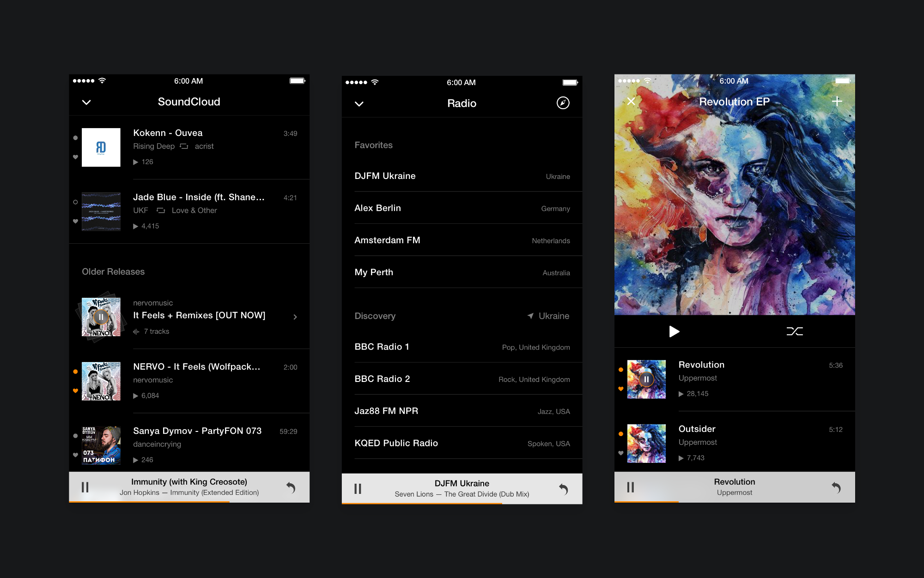Screen dimensions: 924x578
Task: Click the Immunity (with King Creosote) title
Action: 189,482
